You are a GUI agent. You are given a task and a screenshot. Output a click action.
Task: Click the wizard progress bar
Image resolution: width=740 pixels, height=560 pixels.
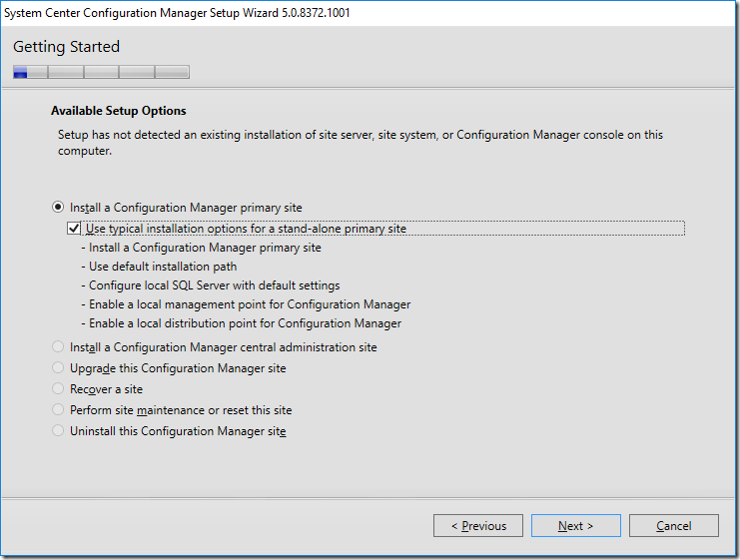point(102,72)
